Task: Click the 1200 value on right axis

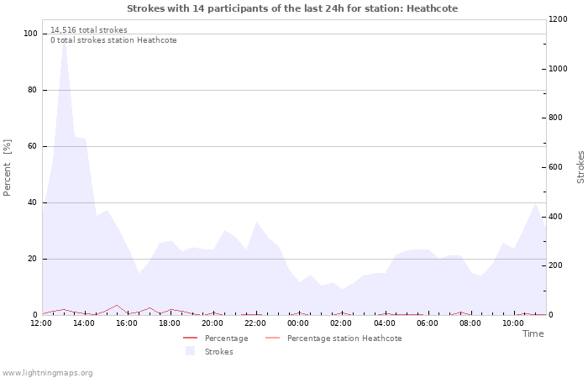Action: pyautogui.click(x=557, y=19)
